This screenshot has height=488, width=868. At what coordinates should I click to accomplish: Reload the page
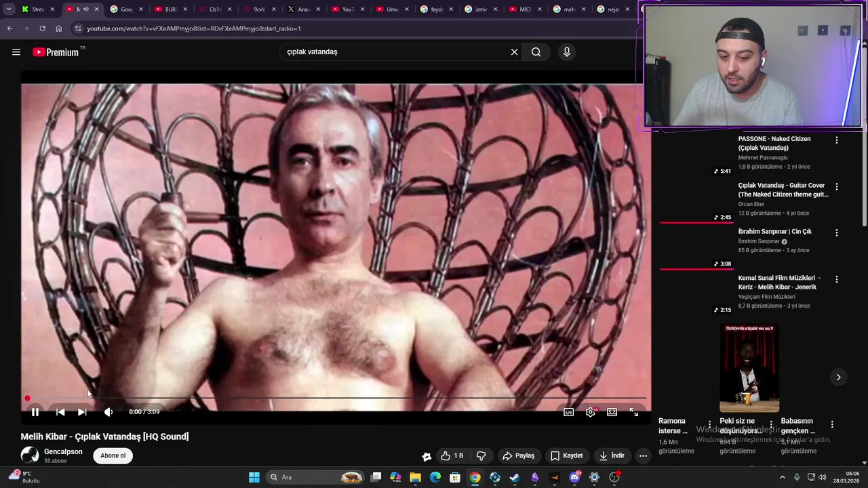pyautogui.click(x=42, y=28)
